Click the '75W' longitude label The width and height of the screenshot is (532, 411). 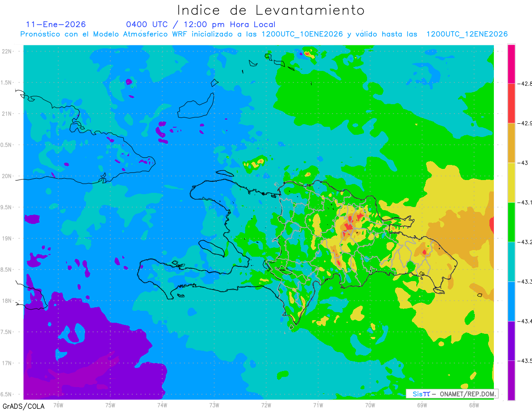[x=110, y=405]
